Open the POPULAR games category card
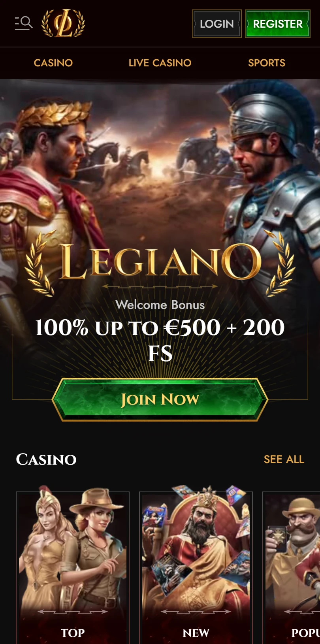Image resolution: width=320 pixels, height=644 pixels. (x=291, y=568)
